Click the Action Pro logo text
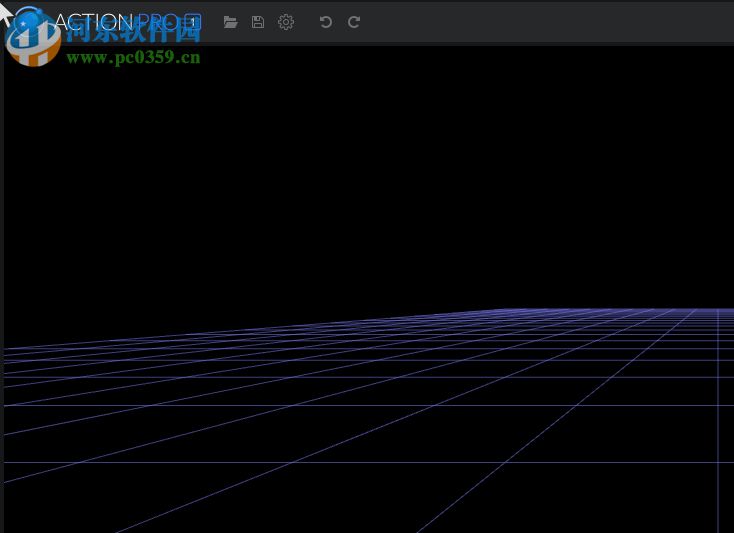The height and width of the screenshot is (533, 734). [117, 22]
